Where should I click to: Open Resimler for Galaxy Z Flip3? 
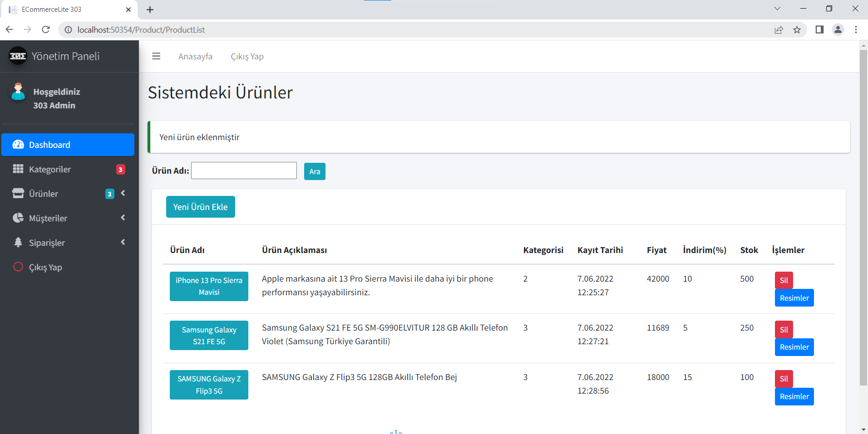[794, 396]
